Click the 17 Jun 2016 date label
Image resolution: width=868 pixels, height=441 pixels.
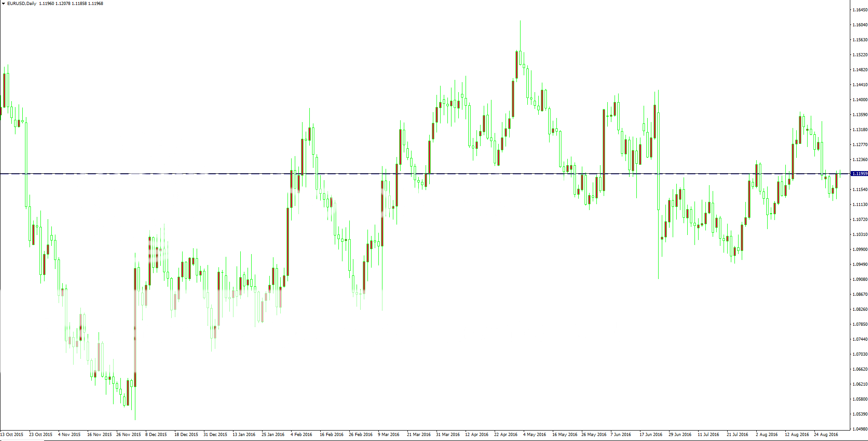click(x=651, y=434)
